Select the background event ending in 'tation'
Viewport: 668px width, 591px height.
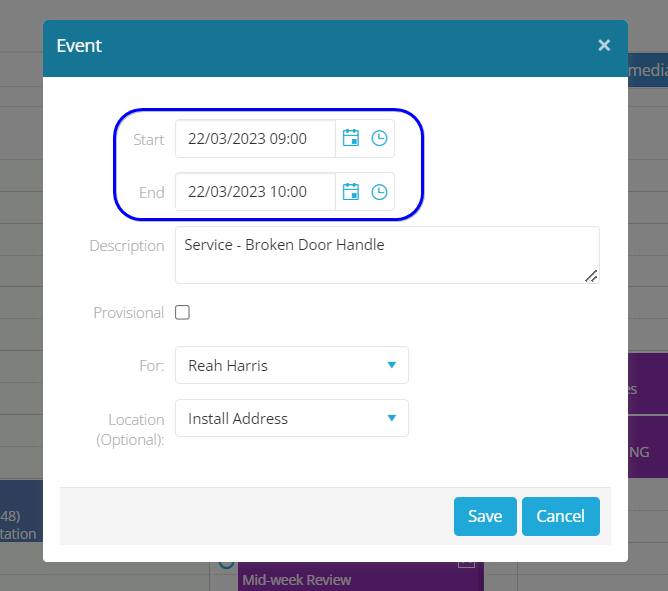pos(20,526)
